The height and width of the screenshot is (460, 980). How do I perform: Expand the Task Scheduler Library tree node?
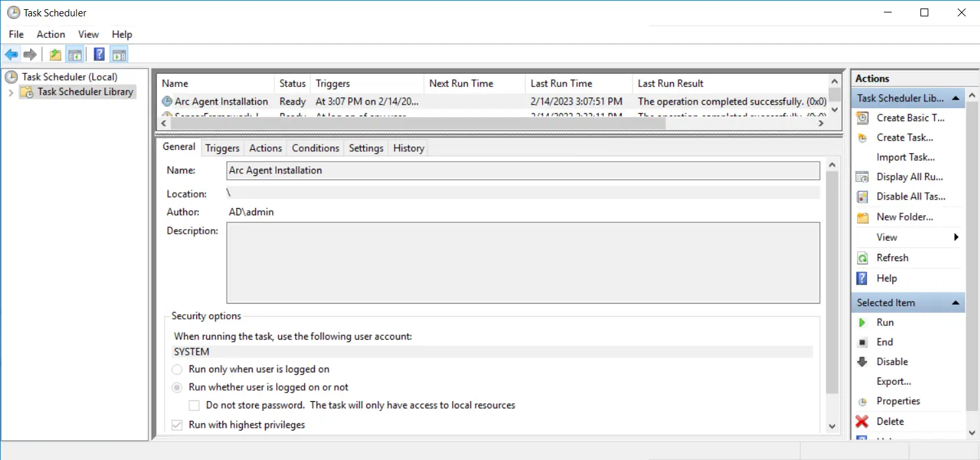pos(10,92)
